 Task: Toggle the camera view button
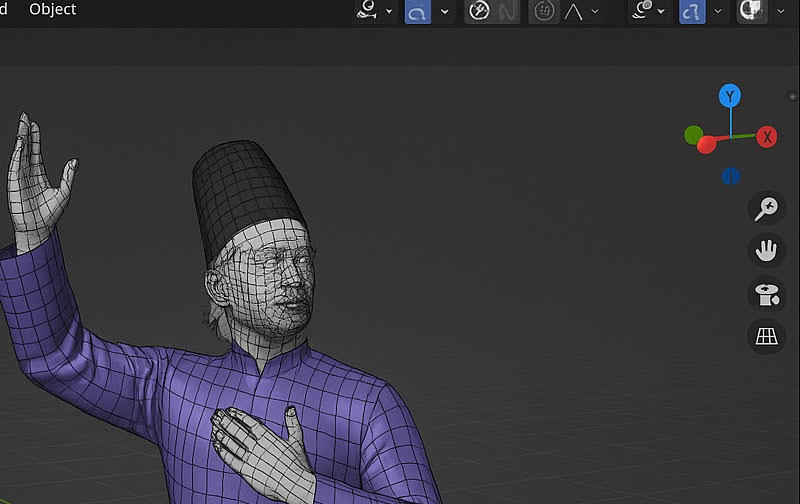[x=766, y=294]
